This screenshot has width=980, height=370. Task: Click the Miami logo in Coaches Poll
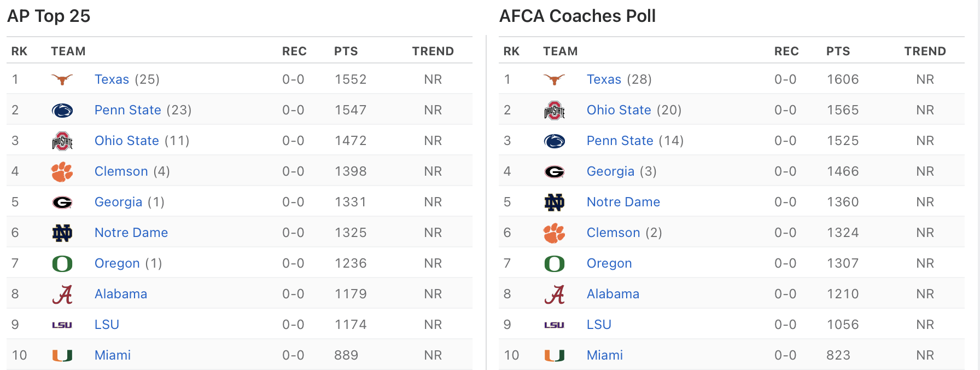coord(554,356)
